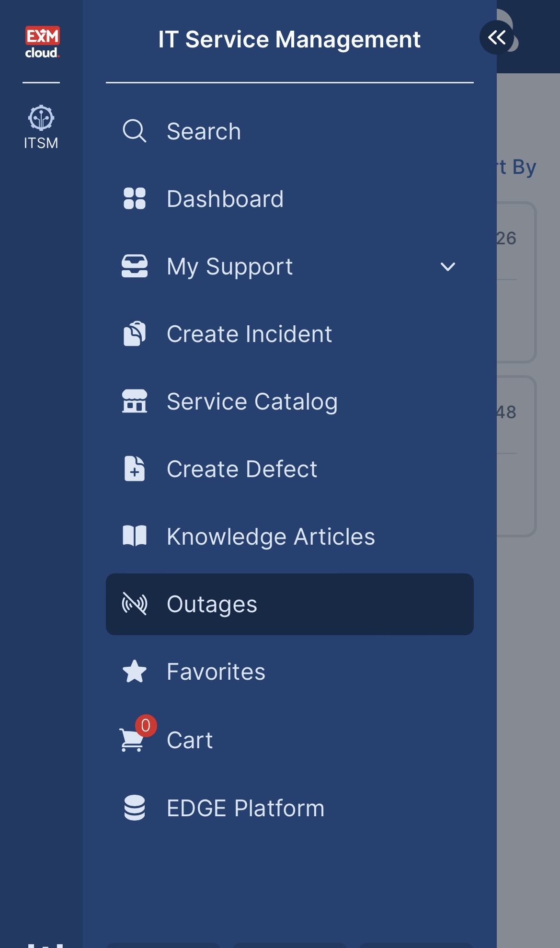Go to Service Catalog
This screenshot has height=948, width=560.
252,401
